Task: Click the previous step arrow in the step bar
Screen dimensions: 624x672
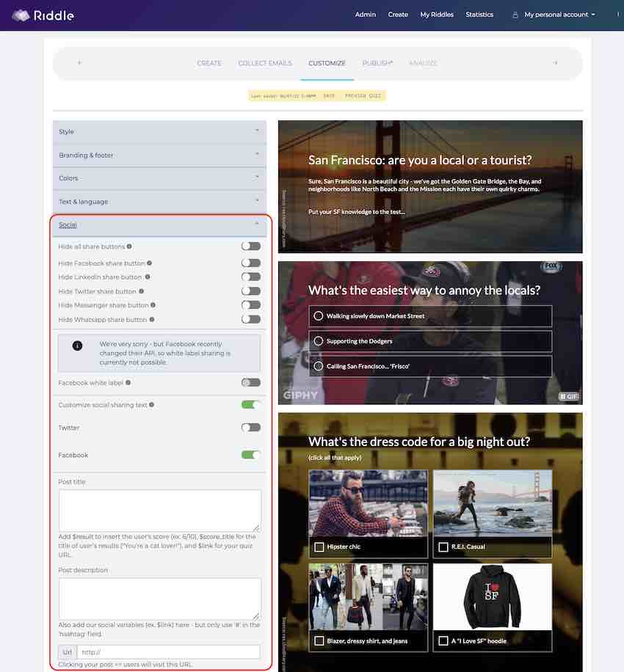Action: (x=79, y=62)
